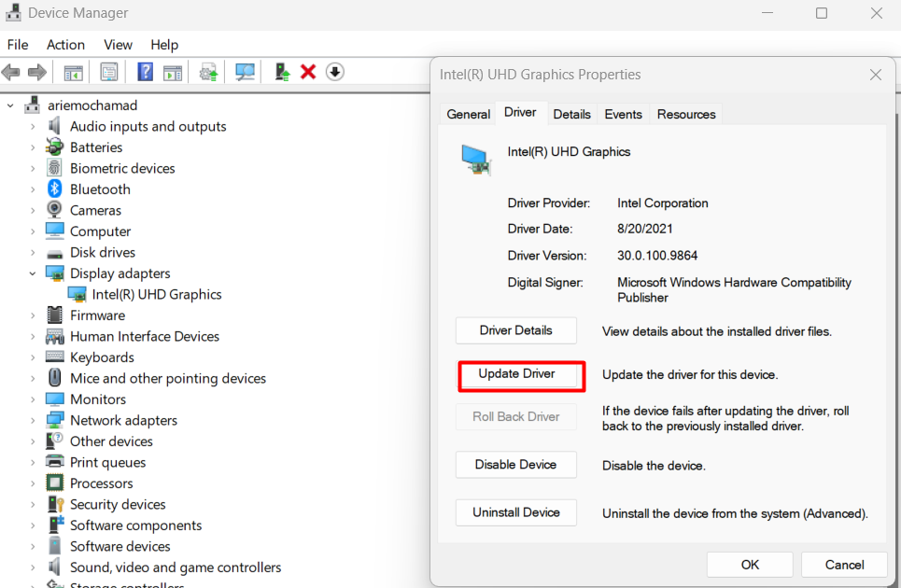Click the Roll Back Driver button
Viewport: 901px width, 588px height.
(x=516, y=417)
